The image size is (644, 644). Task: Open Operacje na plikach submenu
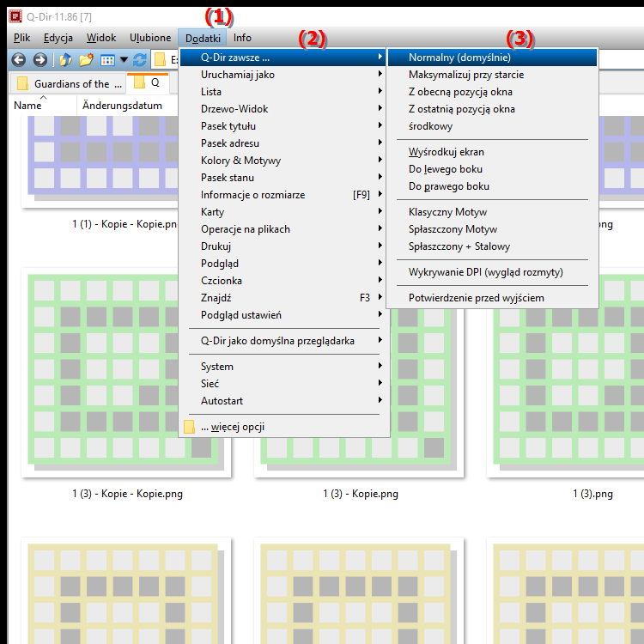tap(283, 229)
